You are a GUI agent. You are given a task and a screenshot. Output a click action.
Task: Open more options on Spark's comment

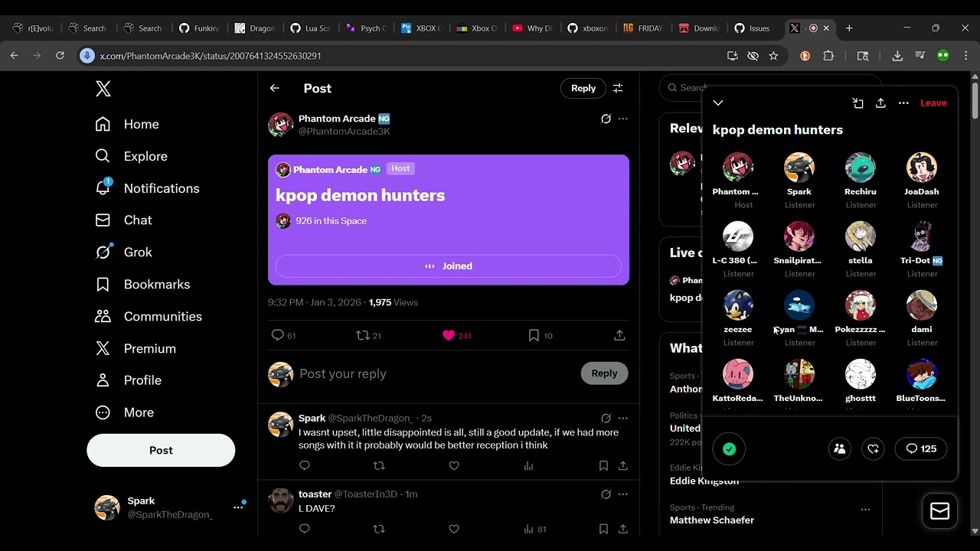coord(623,419)
